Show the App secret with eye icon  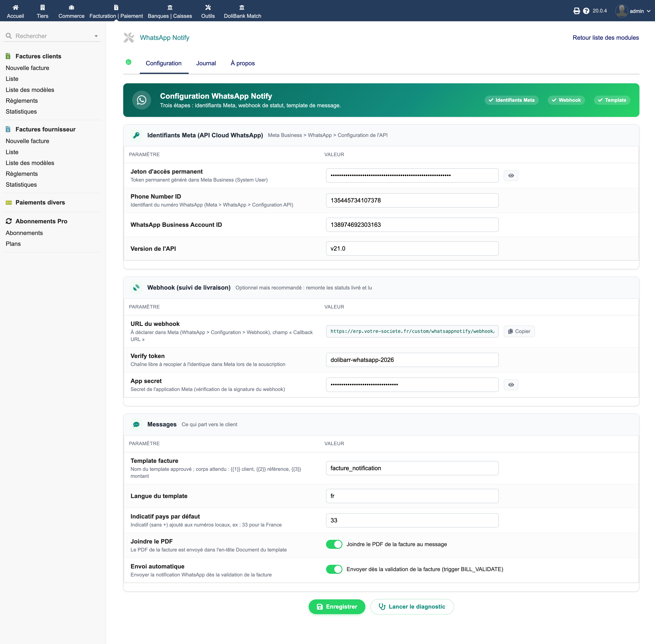coord(511,385)
